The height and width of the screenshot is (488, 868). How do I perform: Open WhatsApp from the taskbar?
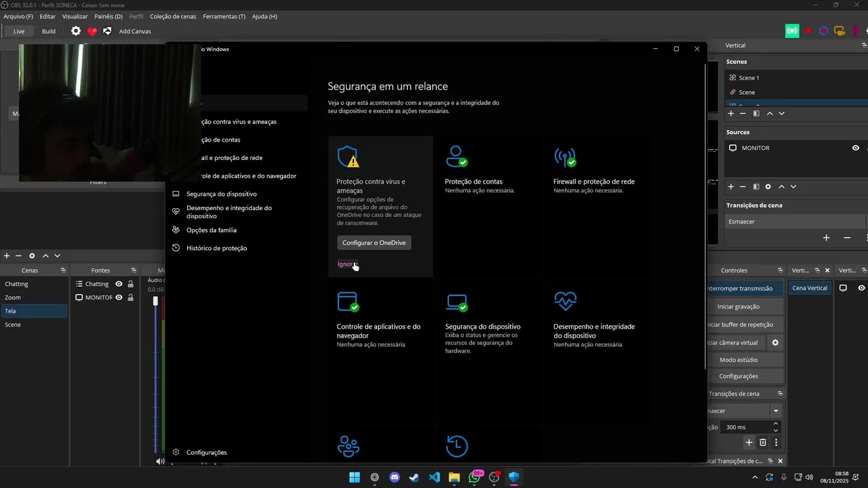(x=474, y=477)
